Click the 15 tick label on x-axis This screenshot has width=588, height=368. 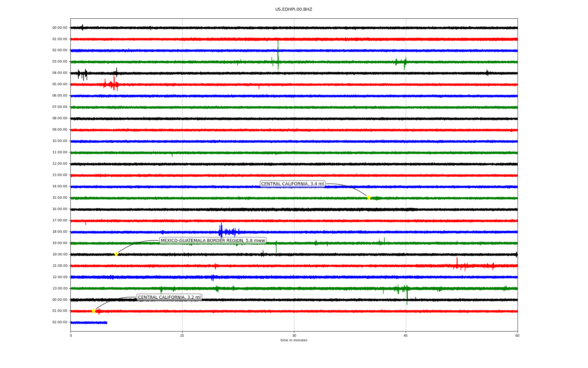(182, 335)
